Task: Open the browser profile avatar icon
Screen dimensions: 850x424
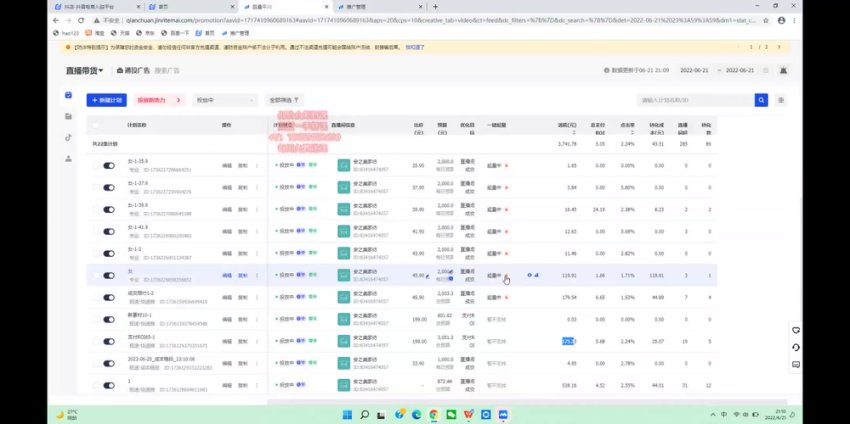Action: coord(781,20)
